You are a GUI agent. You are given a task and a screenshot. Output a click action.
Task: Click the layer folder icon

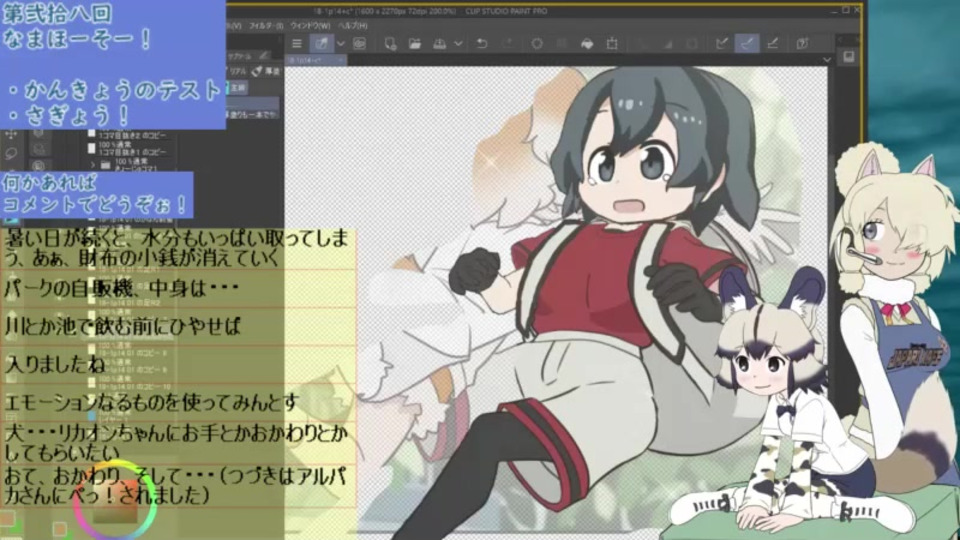[x=105, y=165]
